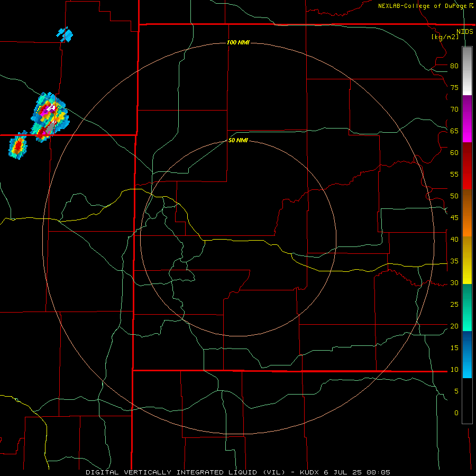Click the 50 NMI range ring label

238,140
